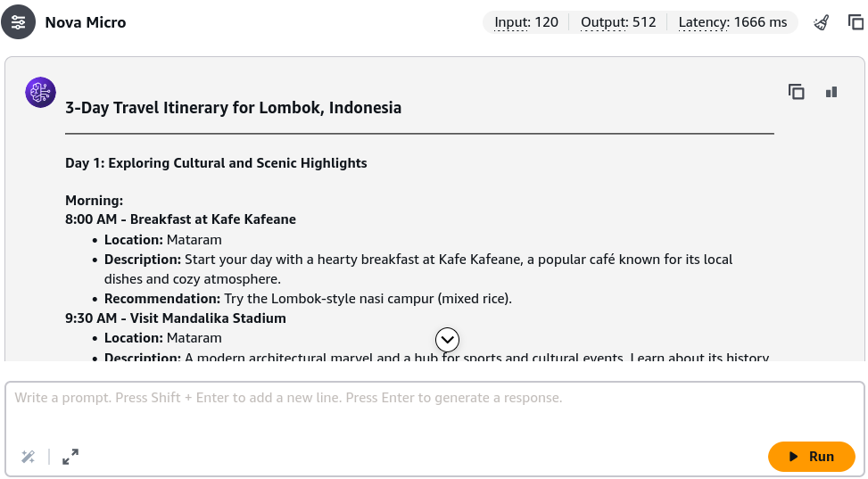The height and width of the screenshot is (479, 868).
Task: Click the 3-Day Travel Itinerary heading
Action: [233, 107]
